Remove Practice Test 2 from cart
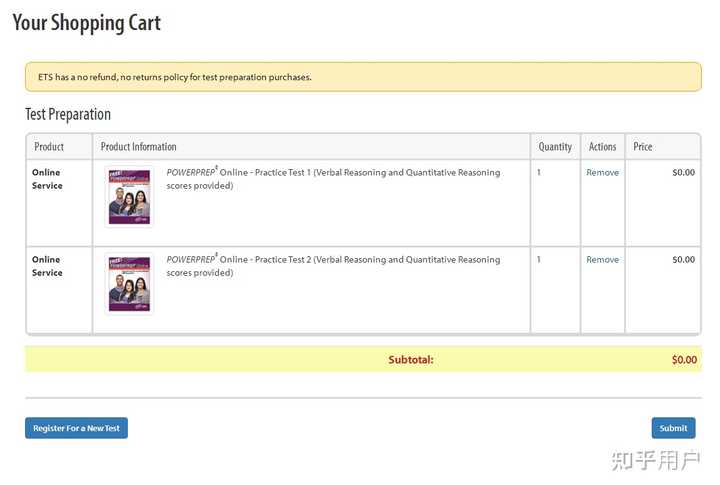 click(x=602, y=260)
